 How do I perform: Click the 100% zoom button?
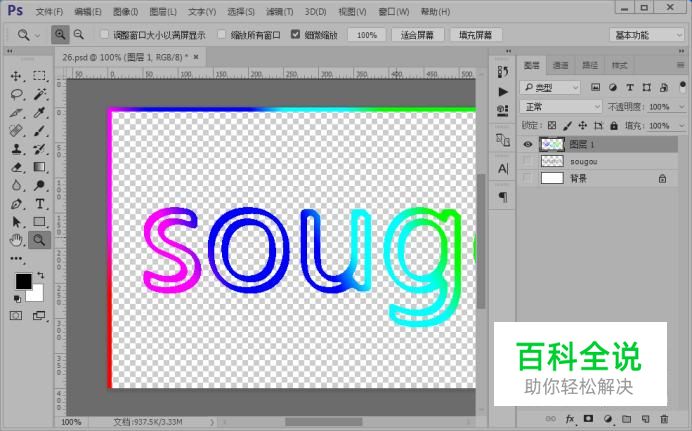click(366, 35)
